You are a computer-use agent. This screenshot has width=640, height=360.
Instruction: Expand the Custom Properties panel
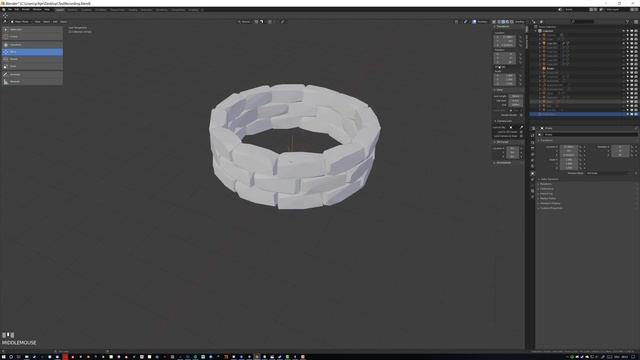click(x=550, y=208)
